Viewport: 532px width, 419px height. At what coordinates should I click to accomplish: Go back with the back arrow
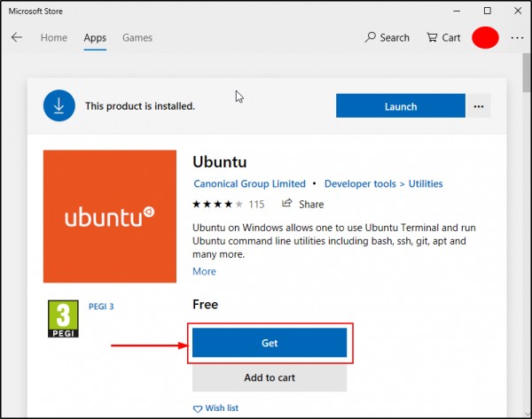(x=16, y=37)
